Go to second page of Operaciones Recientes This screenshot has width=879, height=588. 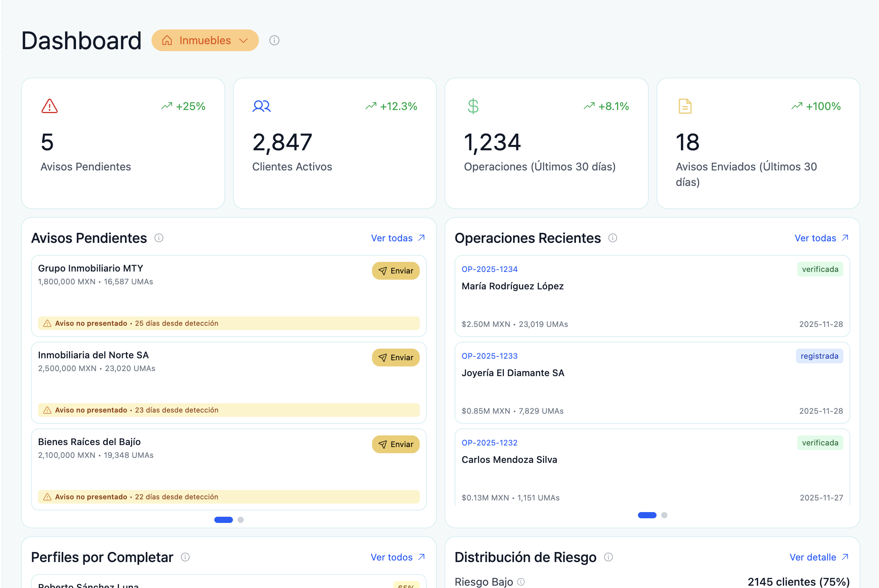click(x=664, y=515)
